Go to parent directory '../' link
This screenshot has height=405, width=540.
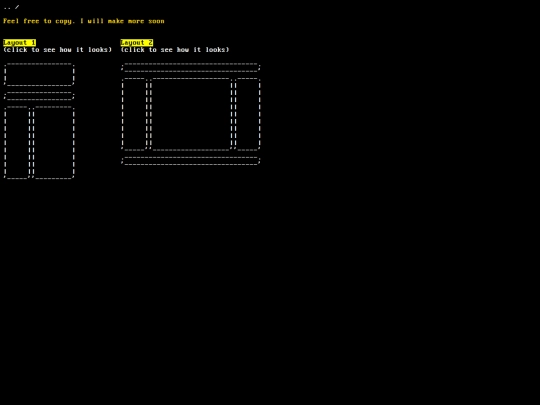(11, 7)
